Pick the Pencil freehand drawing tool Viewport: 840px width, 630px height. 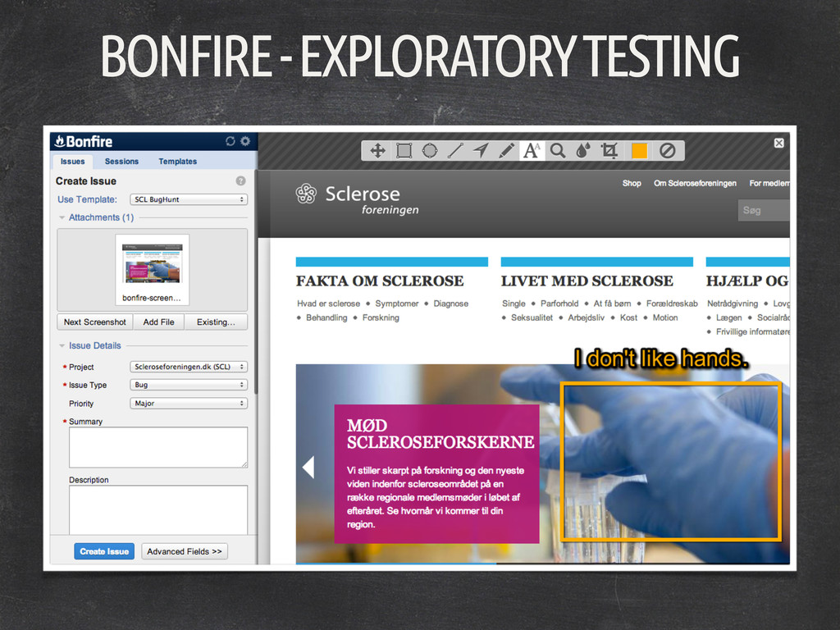point(506,151)
